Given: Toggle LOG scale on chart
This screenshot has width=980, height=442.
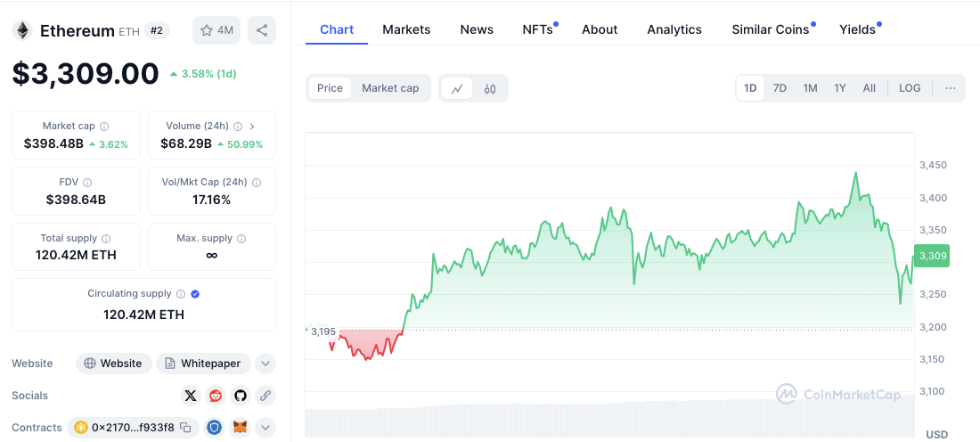Looking at the screenshot, I should (910, 88).
